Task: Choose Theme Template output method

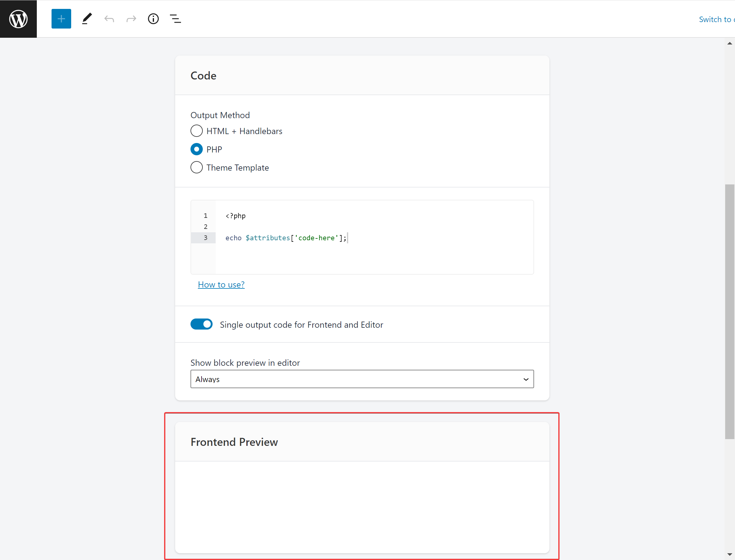Action: 197,167
